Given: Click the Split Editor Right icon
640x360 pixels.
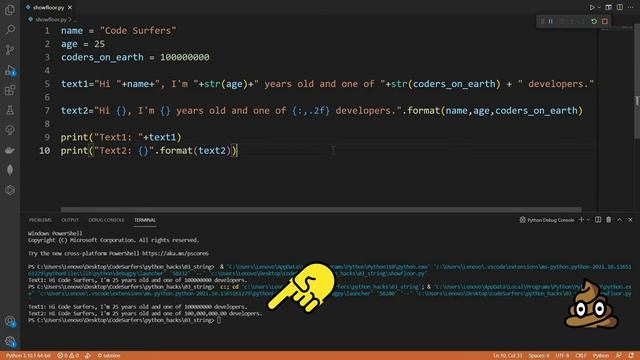Looking at the screenshot, I should [x=620, y=7].
